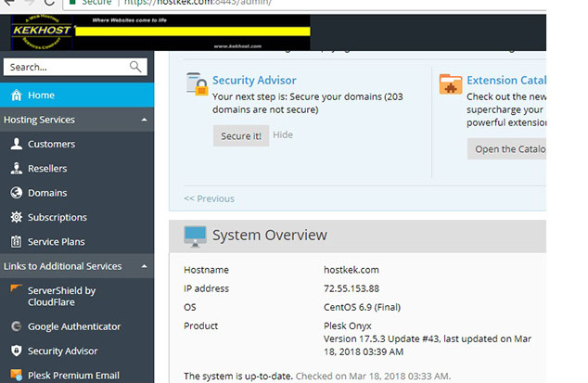Go to the Previous advisor link
588x383 pixels.
pos(209,198)
